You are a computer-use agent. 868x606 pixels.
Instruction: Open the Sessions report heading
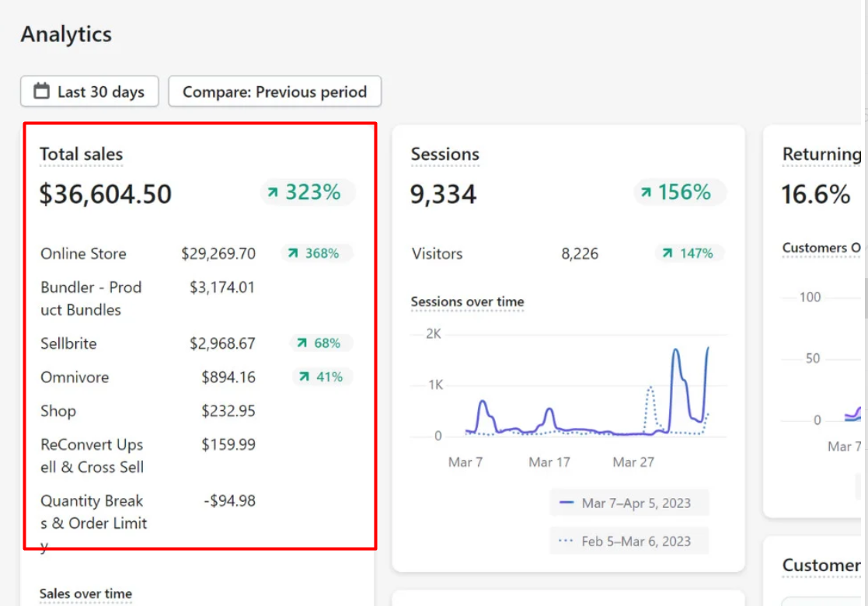[444, 155]
